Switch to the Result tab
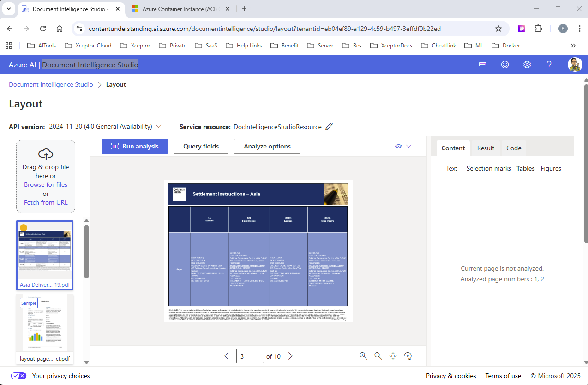Viewport: 588px width, 385px height. (x=486, y=148)
